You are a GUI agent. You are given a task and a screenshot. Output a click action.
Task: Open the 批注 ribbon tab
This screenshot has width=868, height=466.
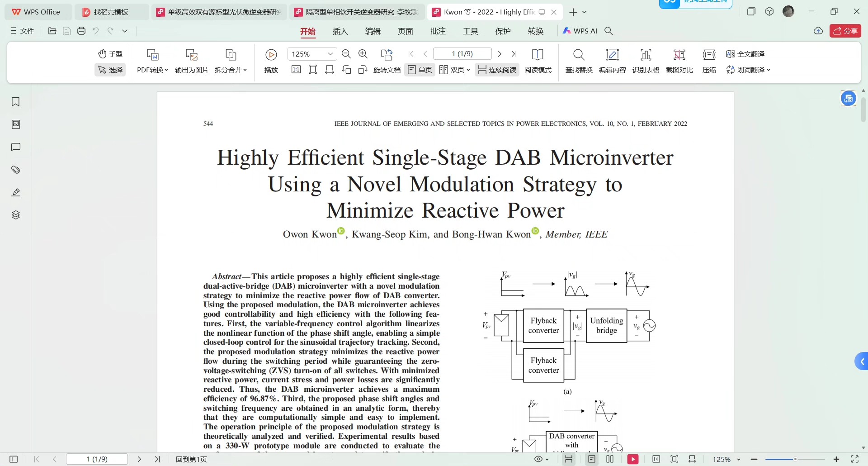[438, 31]
